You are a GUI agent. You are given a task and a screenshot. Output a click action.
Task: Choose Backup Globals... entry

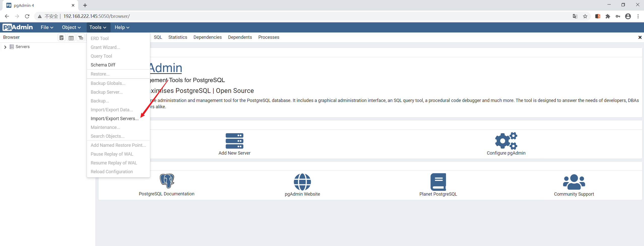(x=118, y=83)
